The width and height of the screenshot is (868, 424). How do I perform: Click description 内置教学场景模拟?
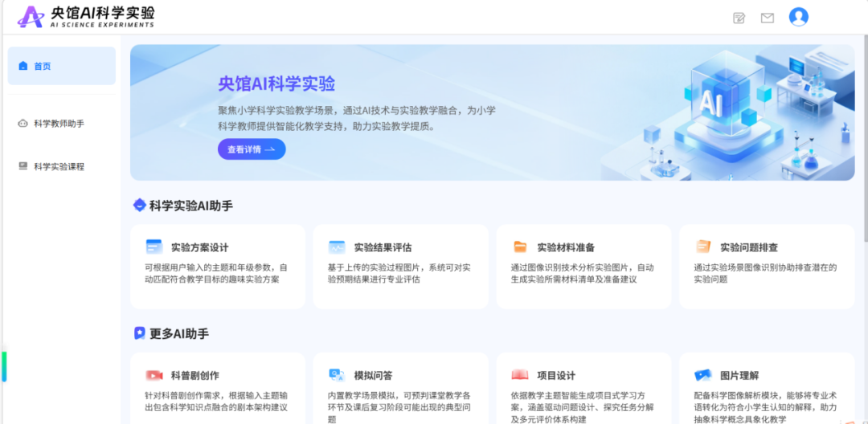point(399,407)
